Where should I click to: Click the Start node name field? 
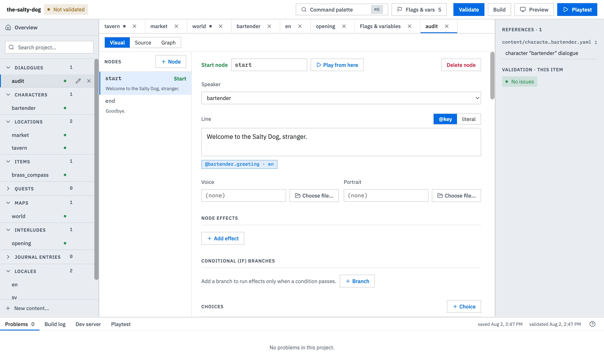(269, 65)
